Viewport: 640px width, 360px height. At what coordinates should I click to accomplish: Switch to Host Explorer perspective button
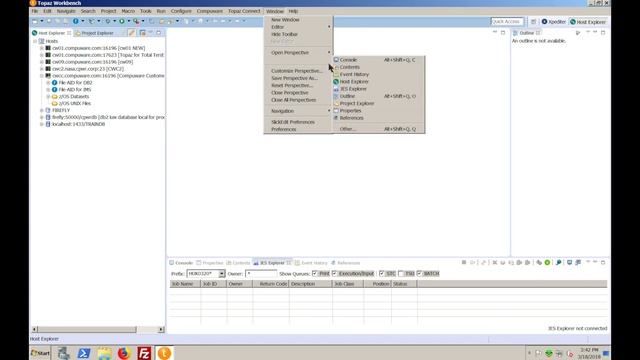[588, 22]
